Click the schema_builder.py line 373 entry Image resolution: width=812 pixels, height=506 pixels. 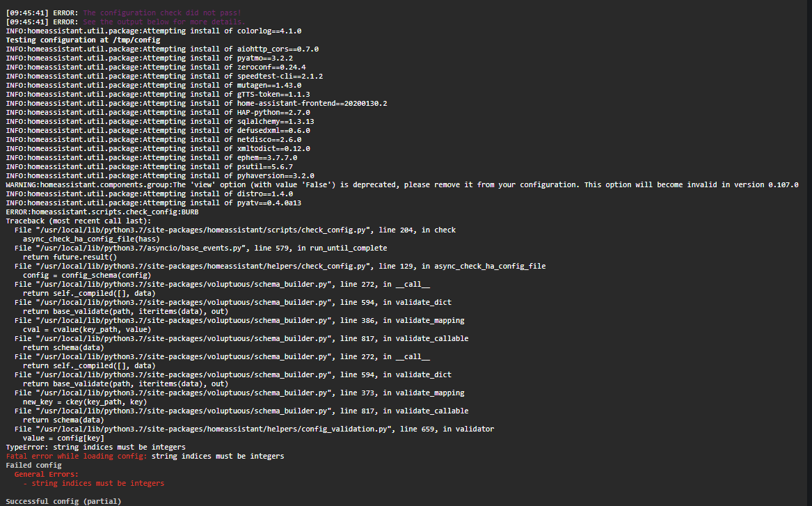point(239,393)
